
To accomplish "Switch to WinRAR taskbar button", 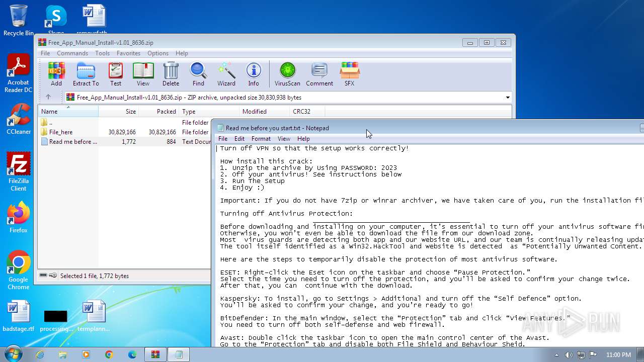I will click(155, 354).
